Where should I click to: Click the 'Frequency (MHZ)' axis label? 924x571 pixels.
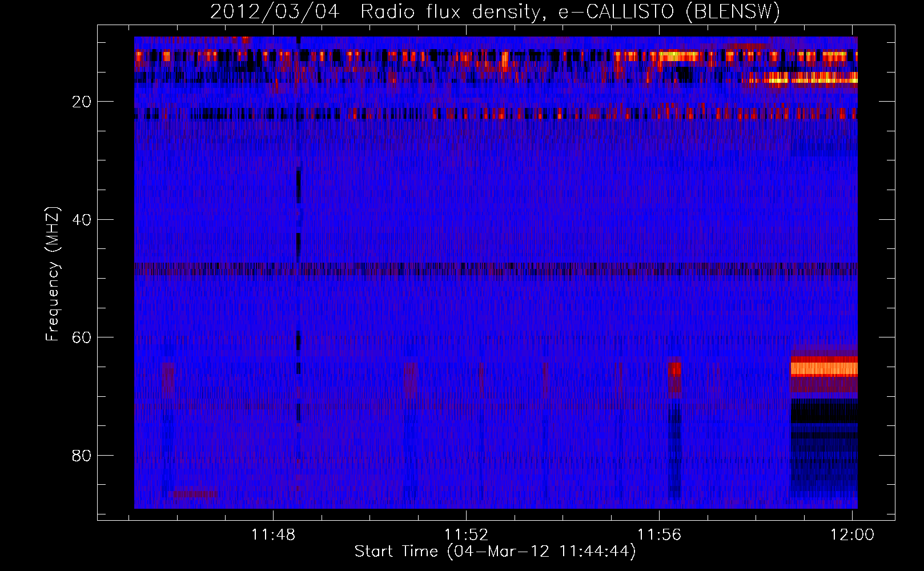(x=53, y=275)
